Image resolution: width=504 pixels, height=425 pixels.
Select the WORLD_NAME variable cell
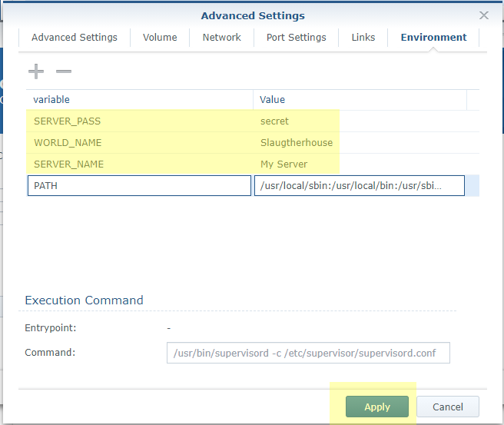click(140, 143)
